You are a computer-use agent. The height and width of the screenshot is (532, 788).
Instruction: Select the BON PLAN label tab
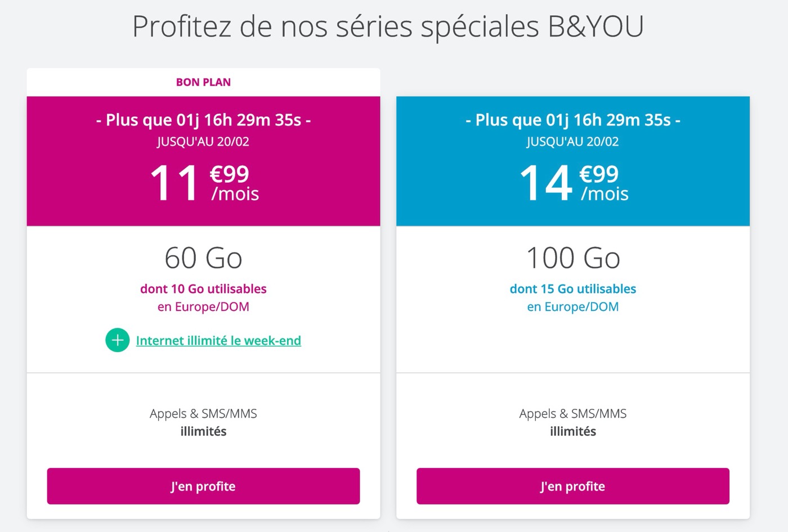pos(203,82)
